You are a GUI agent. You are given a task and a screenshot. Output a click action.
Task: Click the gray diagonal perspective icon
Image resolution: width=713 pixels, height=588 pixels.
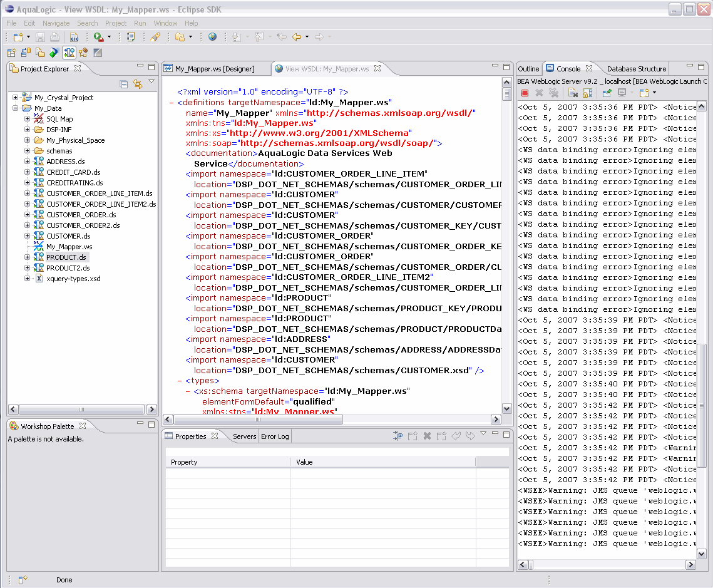[97, 53]
